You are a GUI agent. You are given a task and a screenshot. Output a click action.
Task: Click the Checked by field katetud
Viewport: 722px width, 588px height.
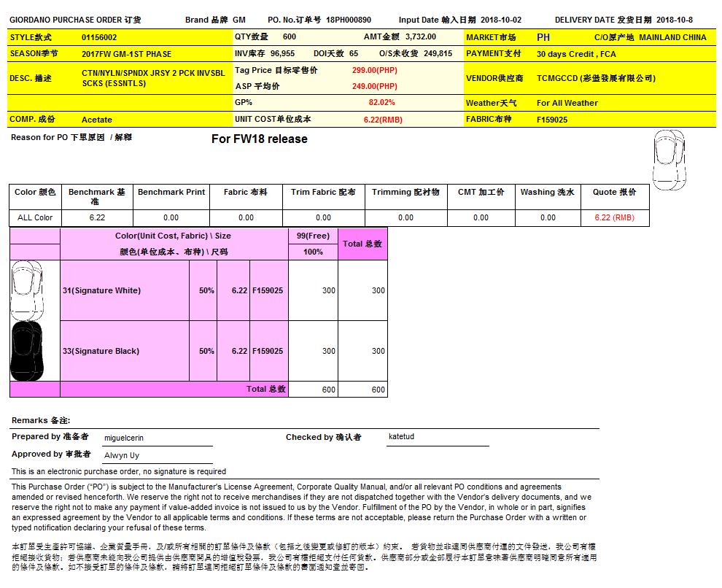point(401,436)
